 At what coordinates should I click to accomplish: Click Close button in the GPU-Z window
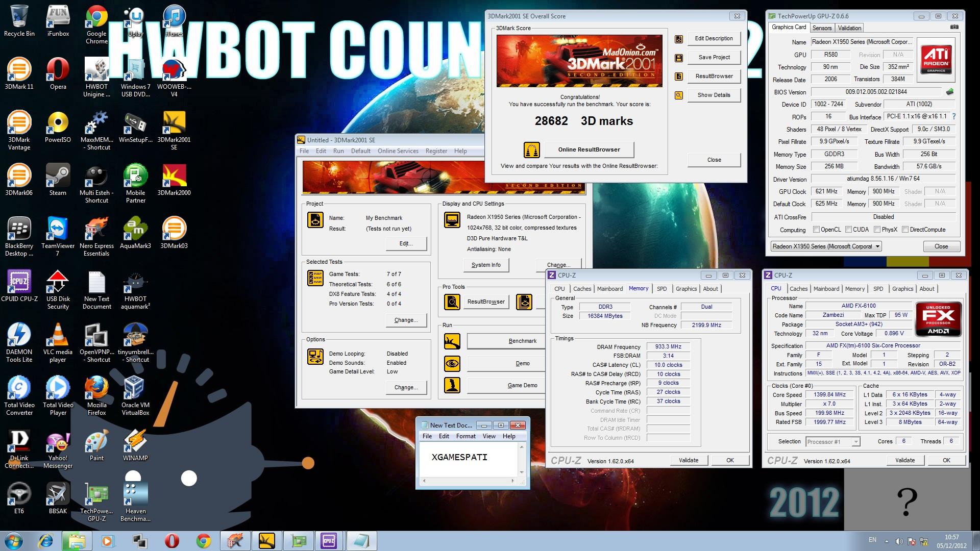click(941, 246)
